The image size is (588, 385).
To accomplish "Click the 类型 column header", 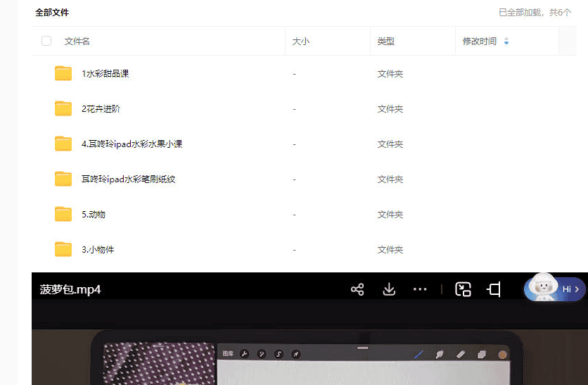I will [386, 42].
